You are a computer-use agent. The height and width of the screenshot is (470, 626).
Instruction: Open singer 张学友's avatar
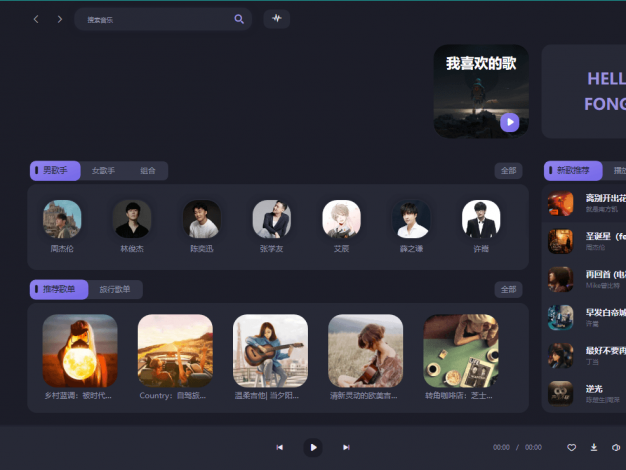point(272,219)
